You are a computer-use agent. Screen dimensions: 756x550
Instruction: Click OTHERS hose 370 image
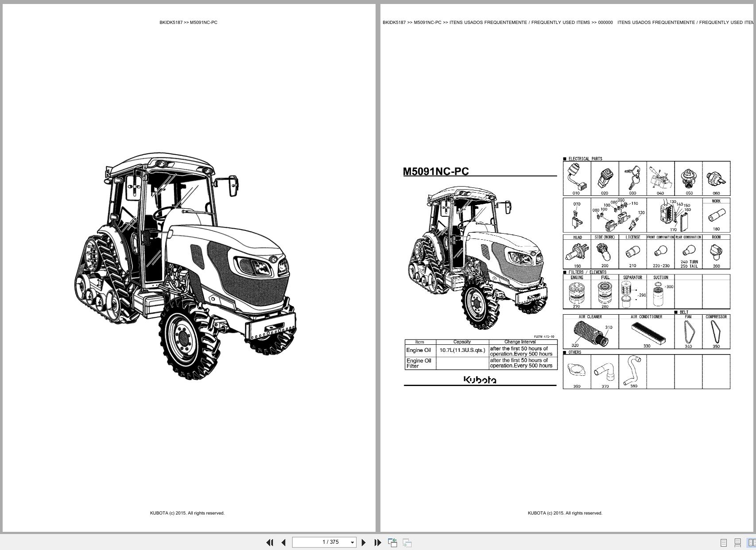click(x=604, y=372)
